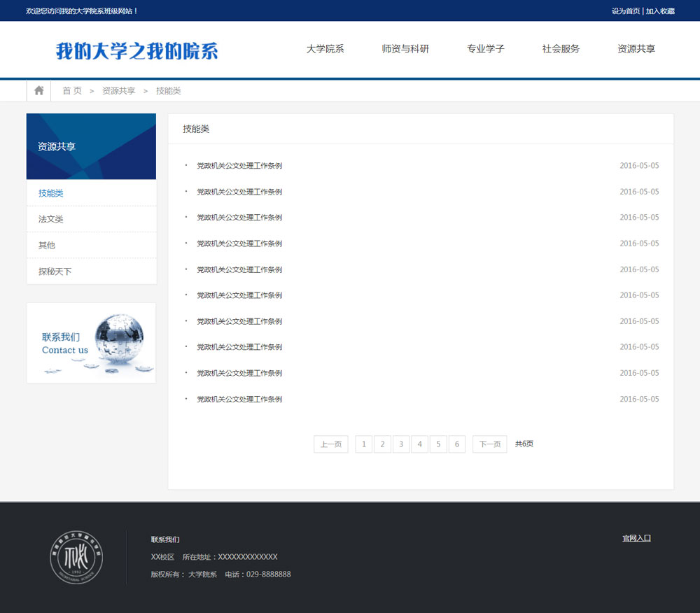Click 技能类 at end of breadcrumb
The width and height of the screenshot is (700, 613).
pyautogui.click(x=168, y=90)
